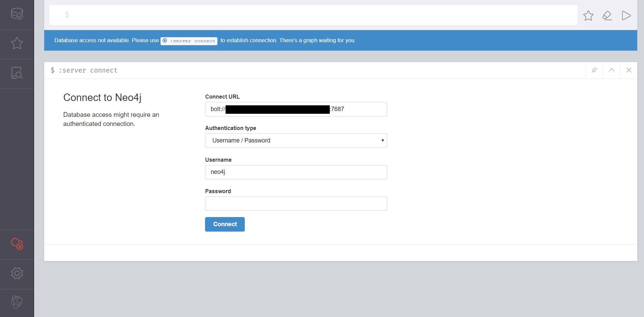This screenshot has height=317, width=644.
Task: Click the Connect URL input field
Action: (296, 109)
